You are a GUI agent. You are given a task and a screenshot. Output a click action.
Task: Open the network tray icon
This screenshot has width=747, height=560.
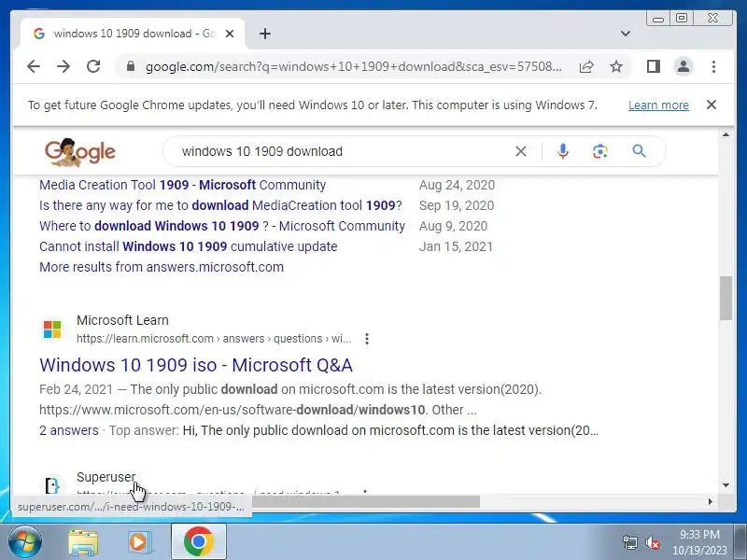click(630, 542)
